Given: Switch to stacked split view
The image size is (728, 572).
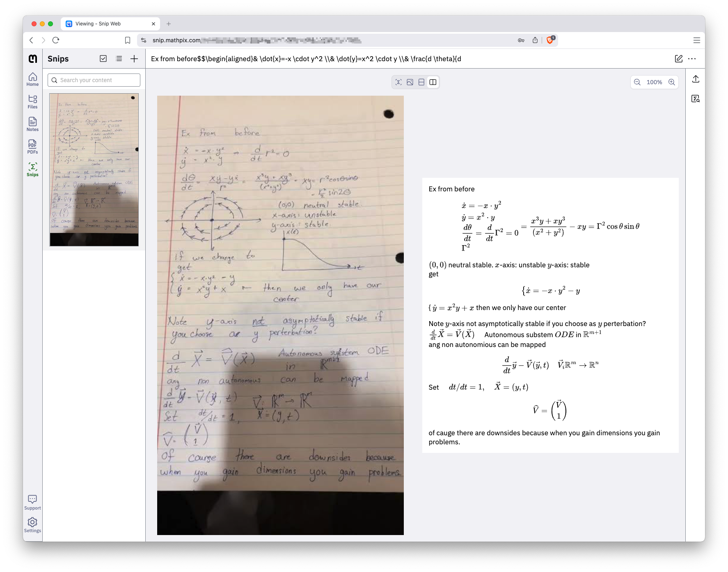Looking at the screenshot, I should pos(421,82).
